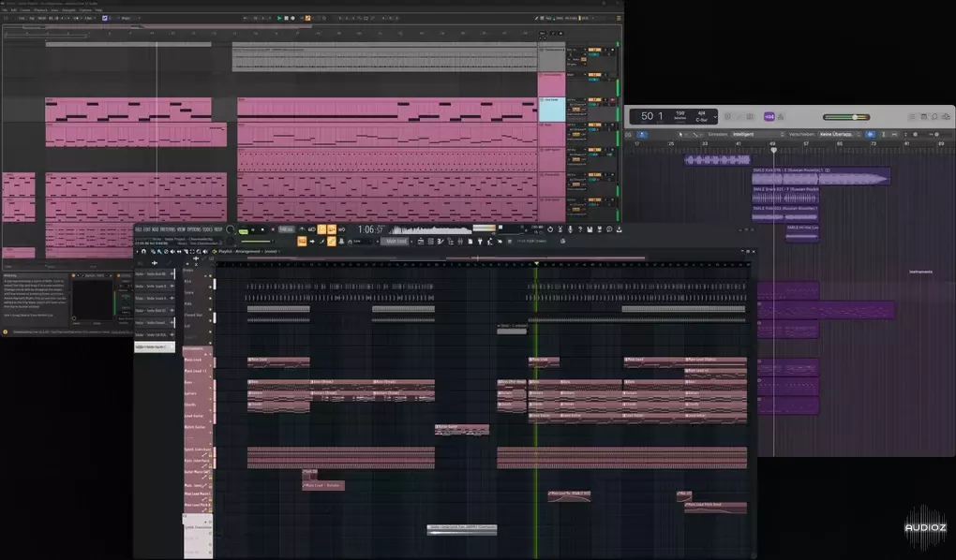This screenshot has width=956, height=560.
Task: Open FL Studio OPTIONS menu
Action: click(194, 229)
